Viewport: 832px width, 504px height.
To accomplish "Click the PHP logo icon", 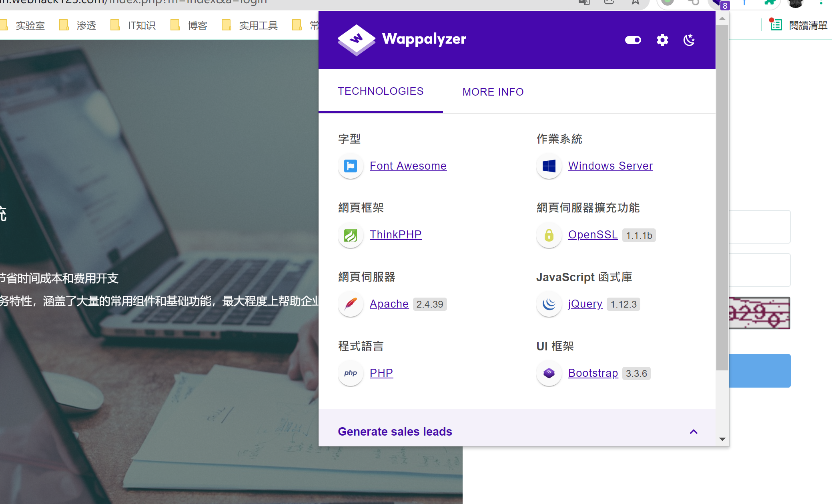I will click(x=351, y=373).
